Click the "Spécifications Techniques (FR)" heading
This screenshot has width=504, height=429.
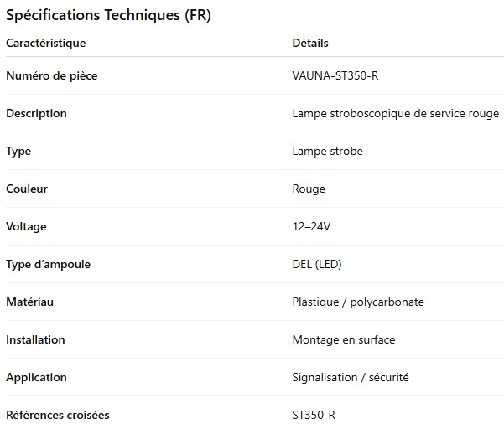coord(109,16)
